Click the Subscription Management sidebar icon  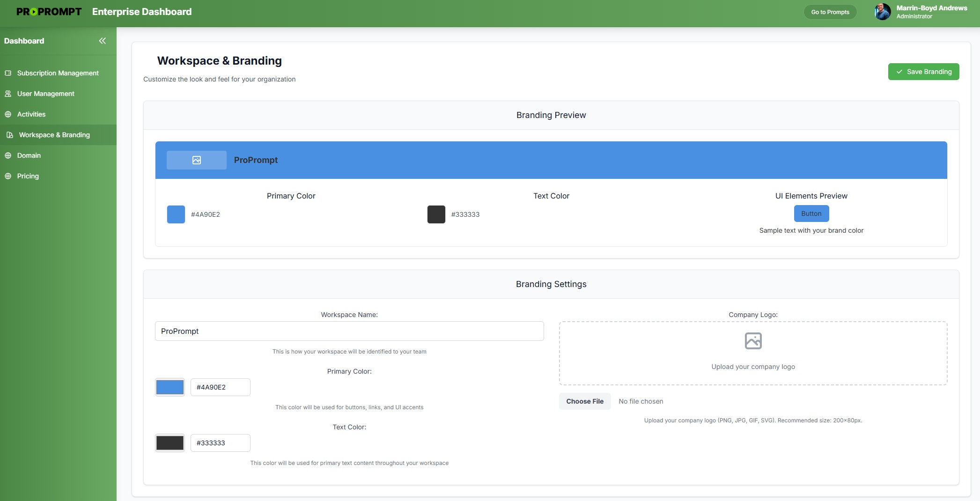pos(8,73)
